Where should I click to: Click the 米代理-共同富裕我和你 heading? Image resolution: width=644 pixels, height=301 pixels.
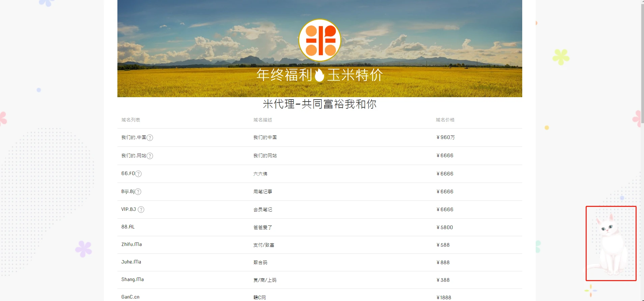click(319, 104)
